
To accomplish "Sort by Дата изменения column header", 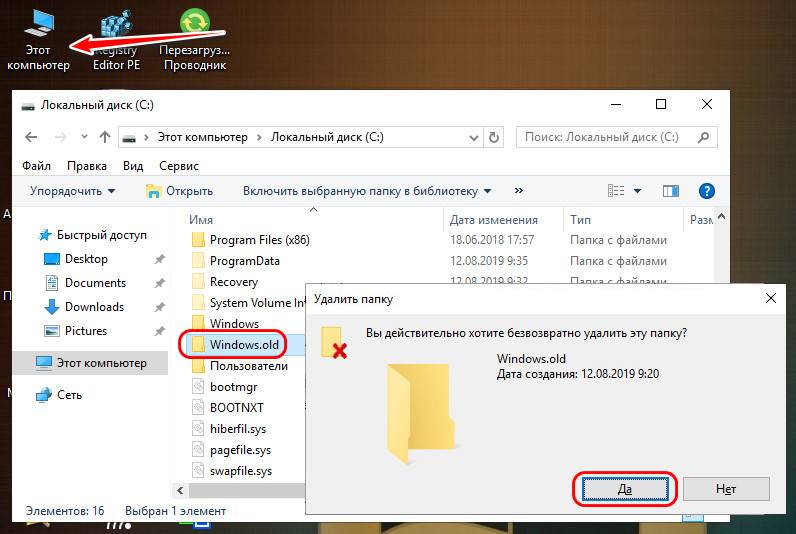I will tap(494, 220).
